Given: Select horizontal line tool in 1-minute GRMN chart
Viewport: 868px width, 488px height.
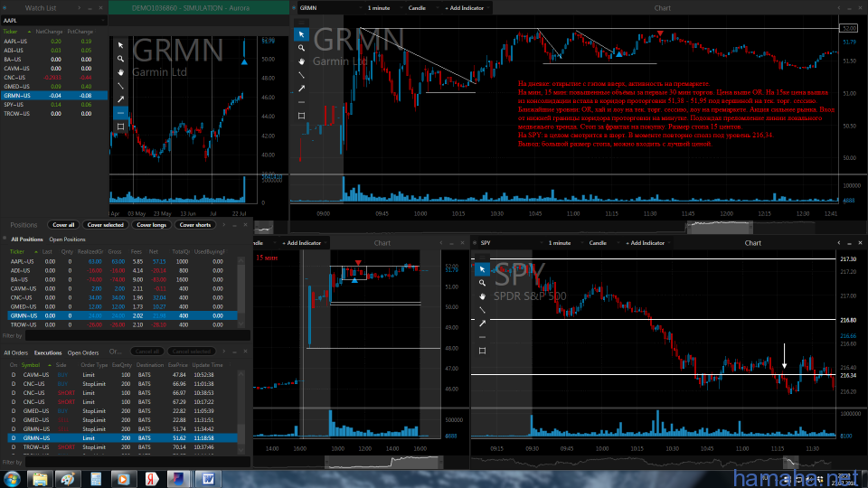Looking at the screenshot, I should tap(301, 102).
